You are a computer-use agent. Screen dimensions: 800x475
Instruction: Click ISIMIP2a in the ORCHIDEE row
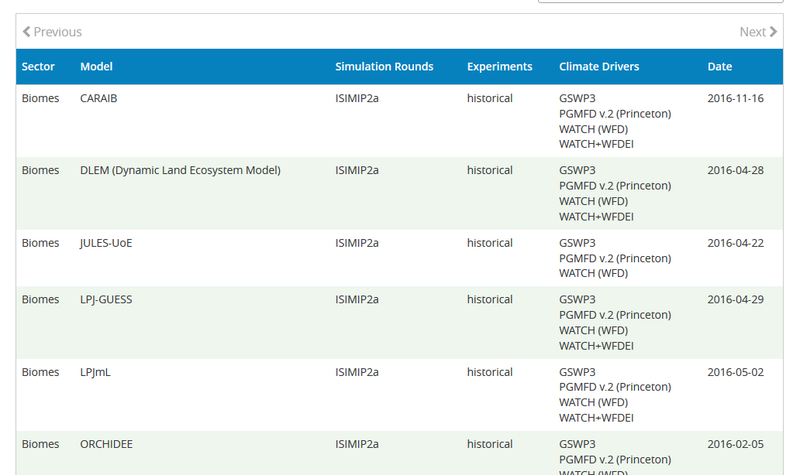click(x=357, y=444)
